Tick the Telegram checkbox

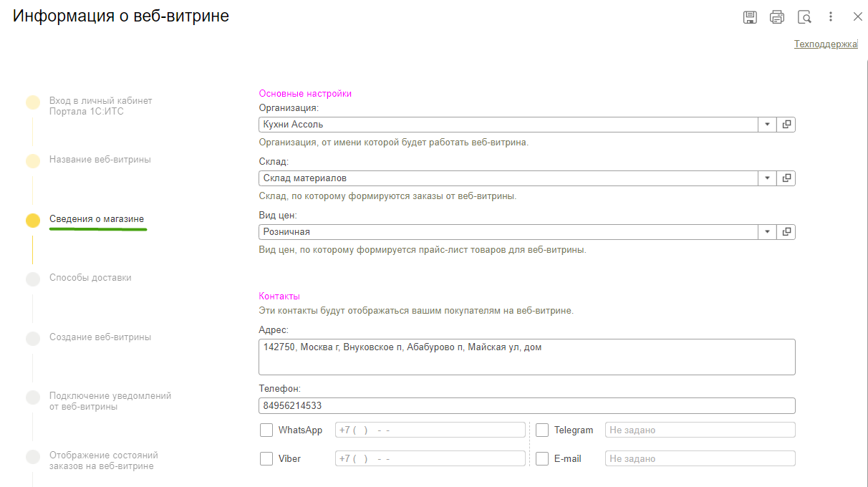click(542, 430)
